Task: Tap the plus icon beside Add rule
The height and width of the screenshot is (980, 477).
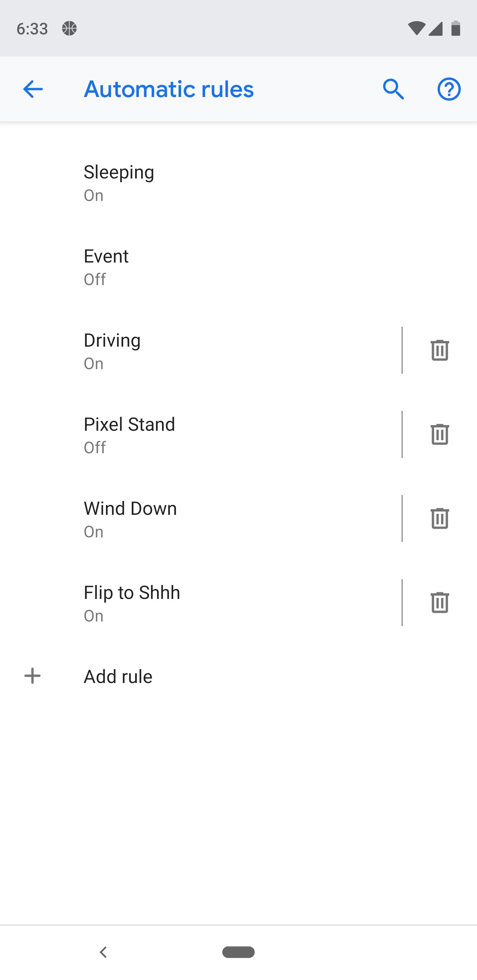Action: pos(32,676)
